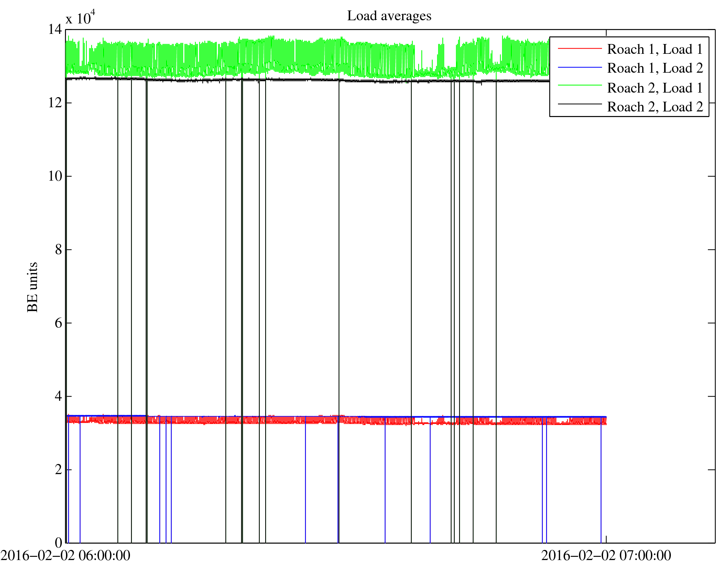Click blue line swatch in legend
Viewport: 725px width, 588px height.
pos(580,67)
